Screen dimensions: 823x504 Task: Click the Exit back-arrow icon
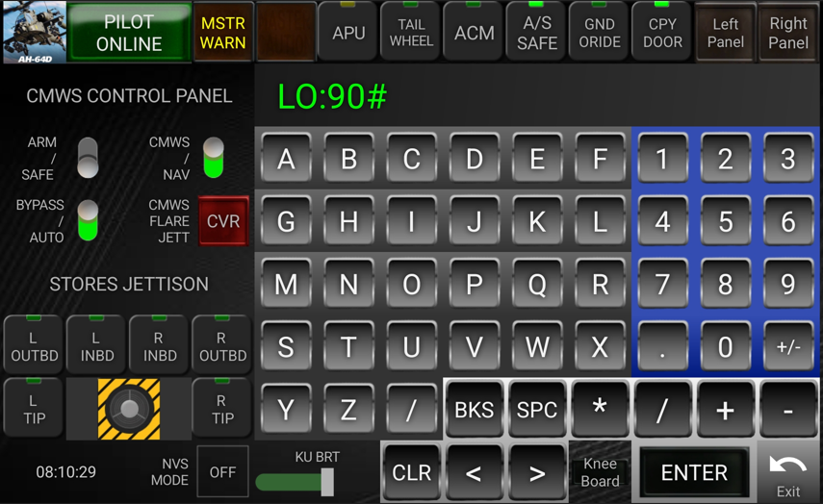(x=788, y=465)
